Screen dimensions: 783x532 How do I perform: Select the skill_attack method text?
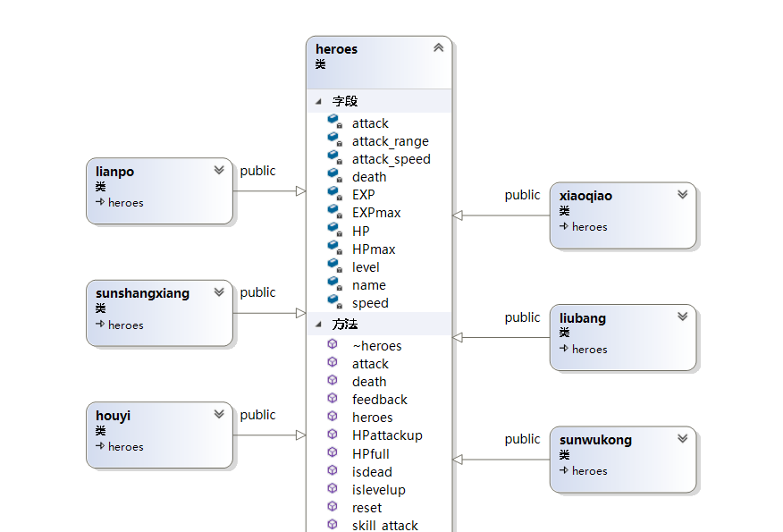click(x=384, y=526)
